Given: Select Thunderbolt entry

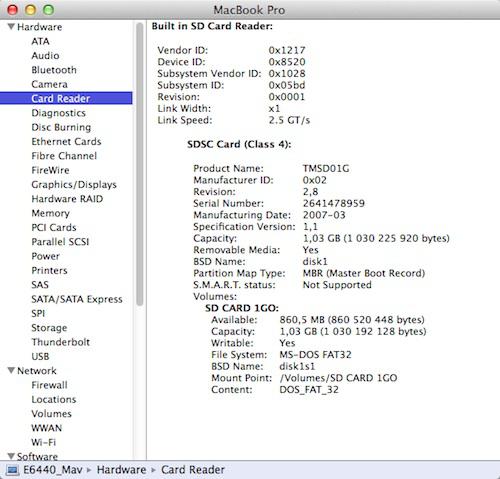Looking at the screenshot, I should (60, 342).
